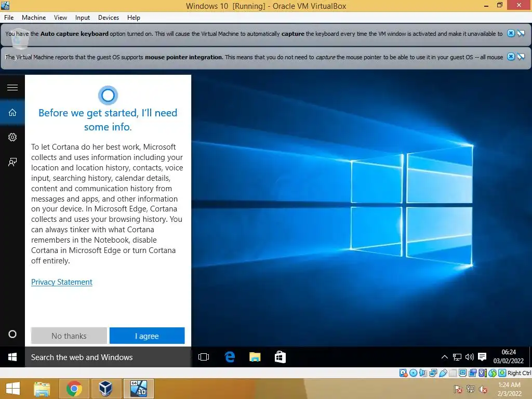Image resolution: width=532 pixels, height=399 pixels.
Task: Open the Devices menu
Action: tap(109, 18)
